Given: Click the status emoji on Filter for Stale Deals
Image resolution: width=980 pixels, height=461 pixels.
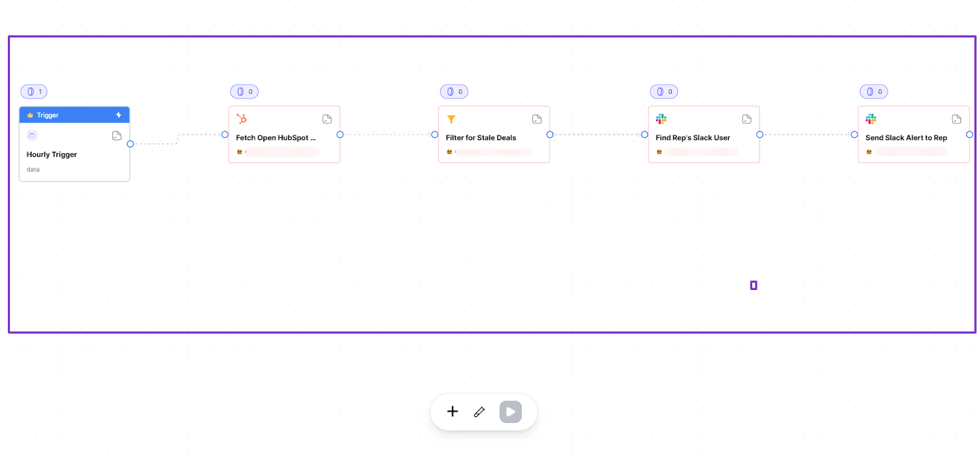Looking at the screenshot, I should coord(450,152).
